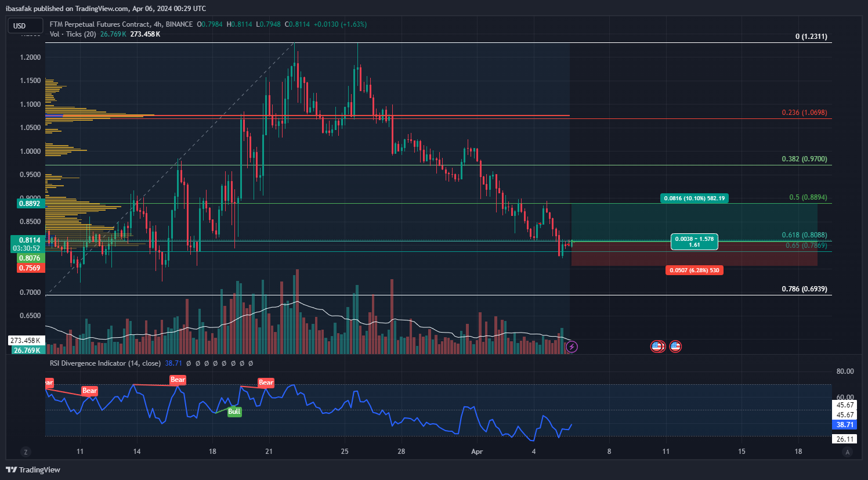Click the '+0.0130 (+1.63%)' change value
The height and width of the screenshot is (480, 868).
[340, 24]
